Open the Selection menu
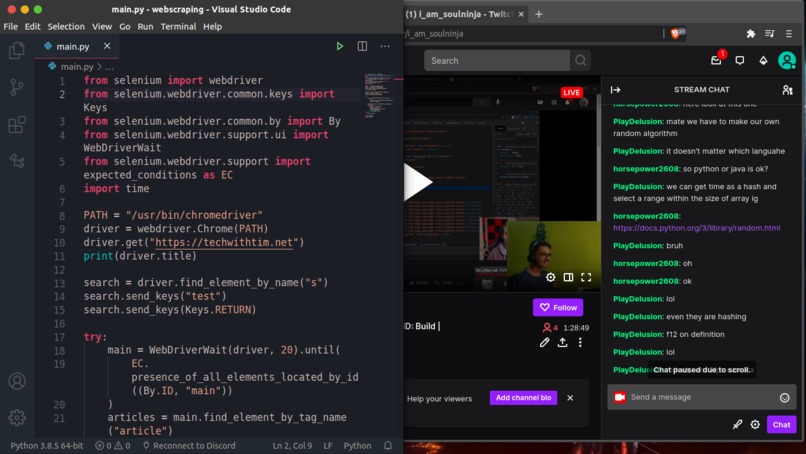The height and width of the screenshot is (454, 806). [66, 27]
